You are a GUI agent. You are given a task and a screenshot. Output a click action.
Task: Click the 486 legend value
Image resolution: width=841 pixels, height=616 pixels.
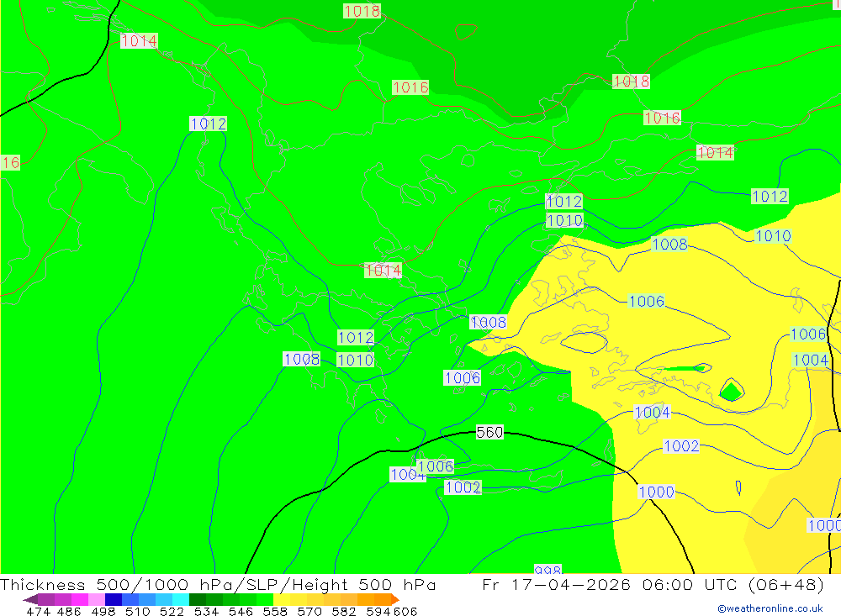pos(69,611)
